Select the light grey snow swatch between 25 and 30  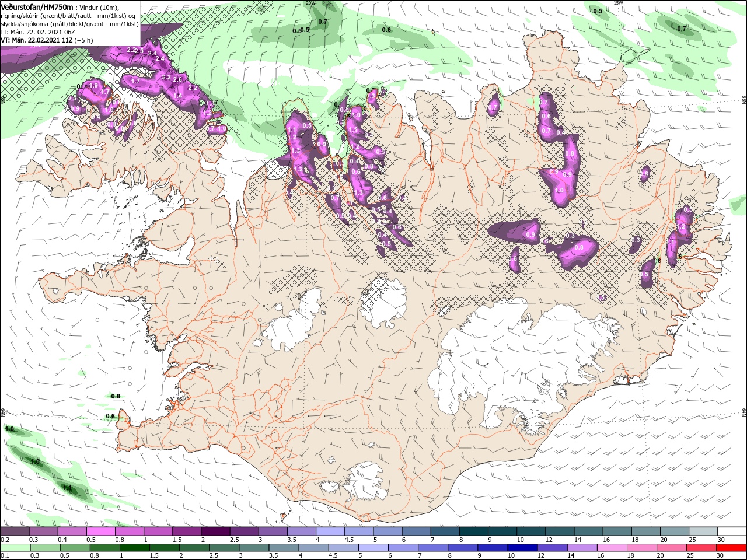click(704, 531)
